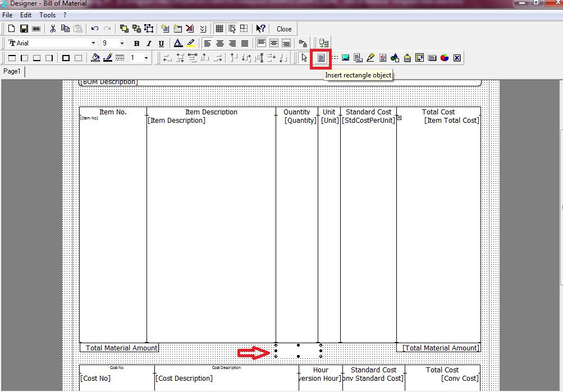This screenshot has width=563, height=392.
Task: Click the select-all-objects icon
Action: [149, 29]
